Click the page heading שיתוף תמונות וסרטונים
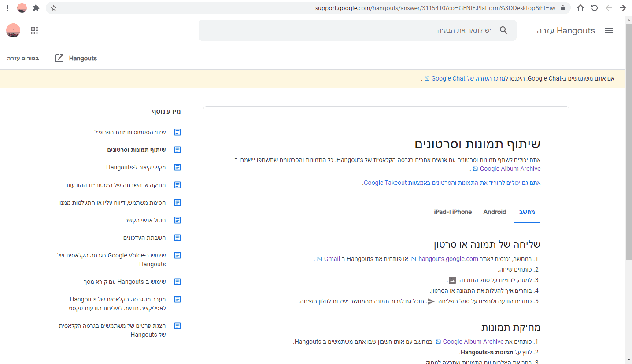 477,144
